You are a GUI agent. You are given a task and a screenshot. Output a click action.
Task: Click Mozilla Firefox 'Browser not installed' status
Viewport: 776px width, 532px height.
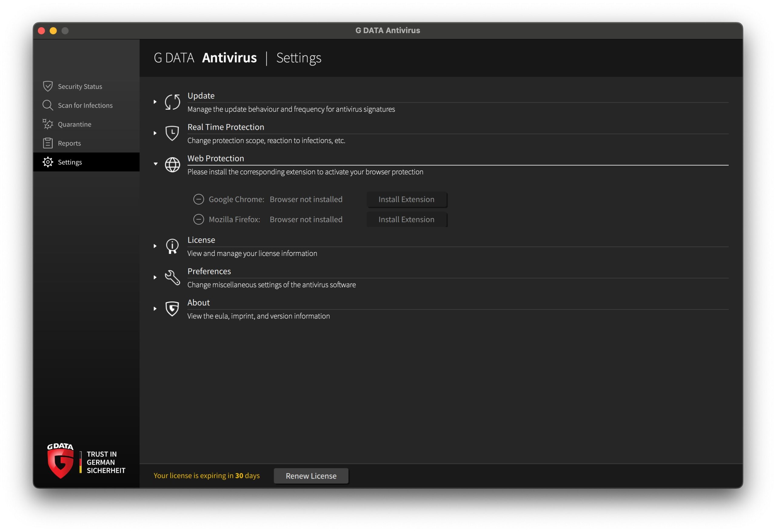pyautogui.click(x=306, y=219)
